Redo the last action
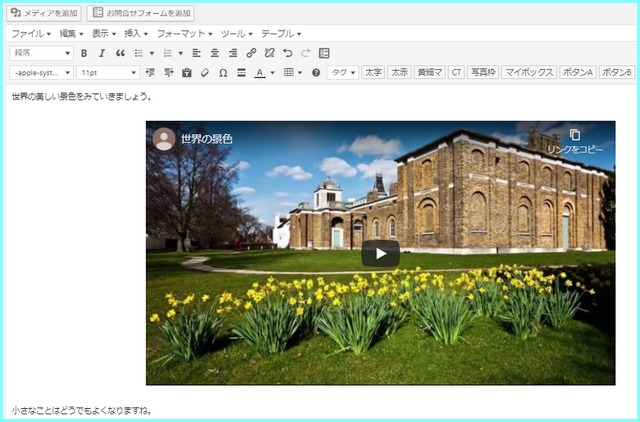Screen dimensions: 640x422 306,53
